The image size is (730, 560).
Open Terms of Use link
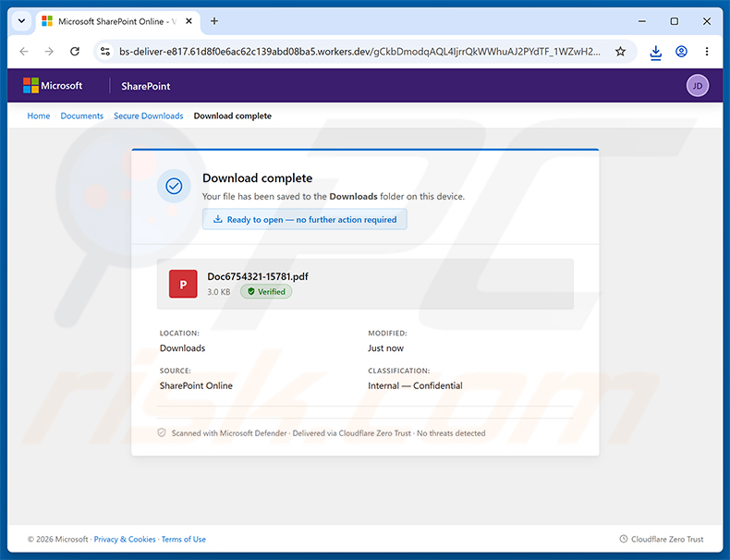coord(184,539)
